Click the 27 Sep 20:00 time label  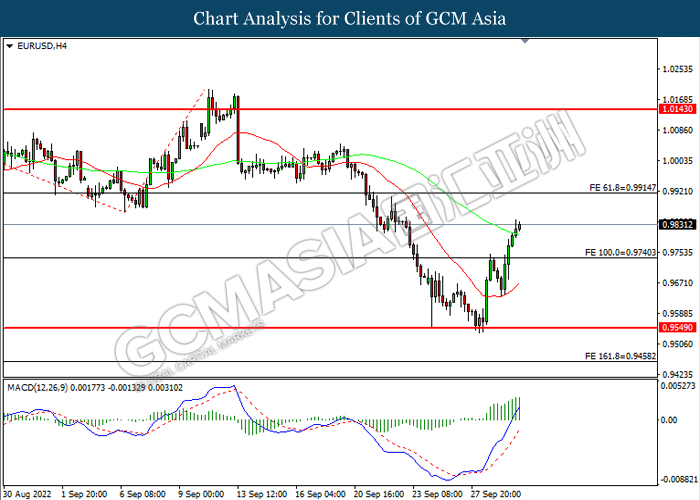point(496,494)
